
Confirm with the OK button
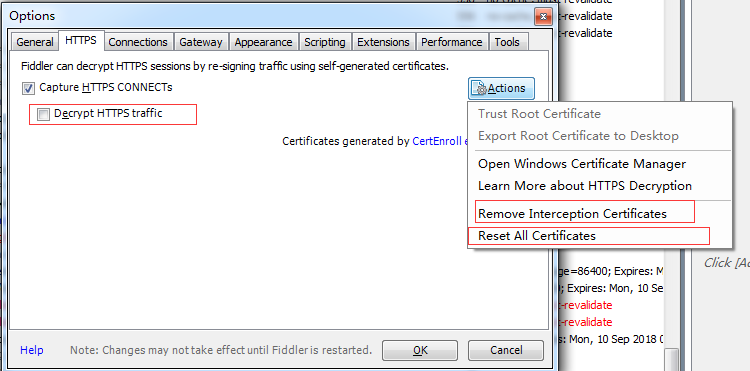coord(420,350)
